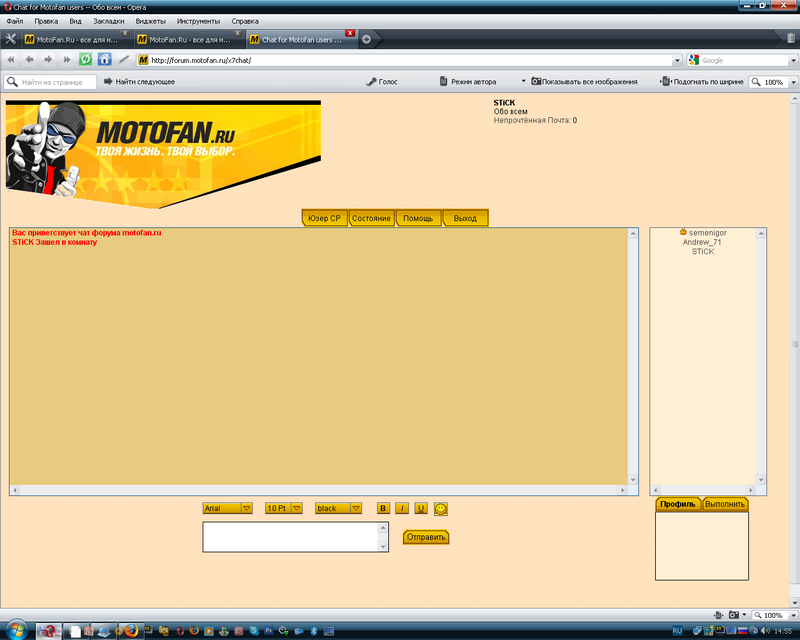
Task: Click the Юзер CP button
Action: [324, 218]
